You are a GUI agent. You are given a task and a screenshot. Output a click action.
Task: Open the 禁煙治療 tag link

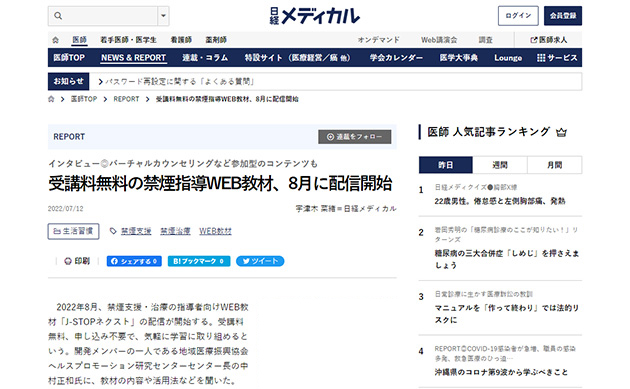(175, 231)
